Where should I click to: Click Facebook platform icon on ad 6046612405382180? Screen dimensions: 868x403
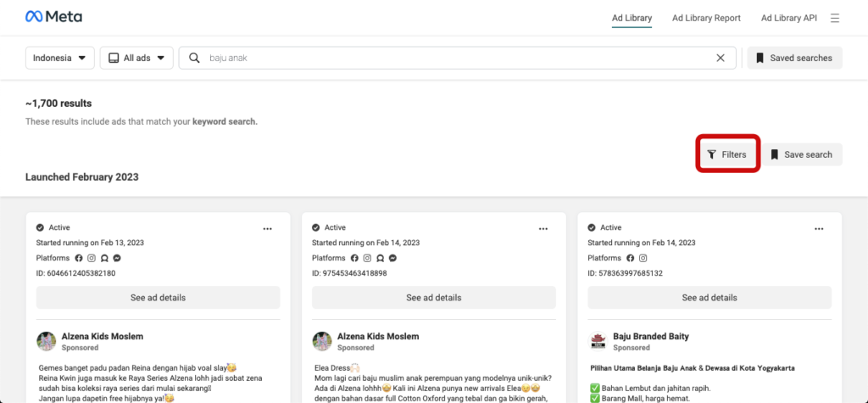79,258
